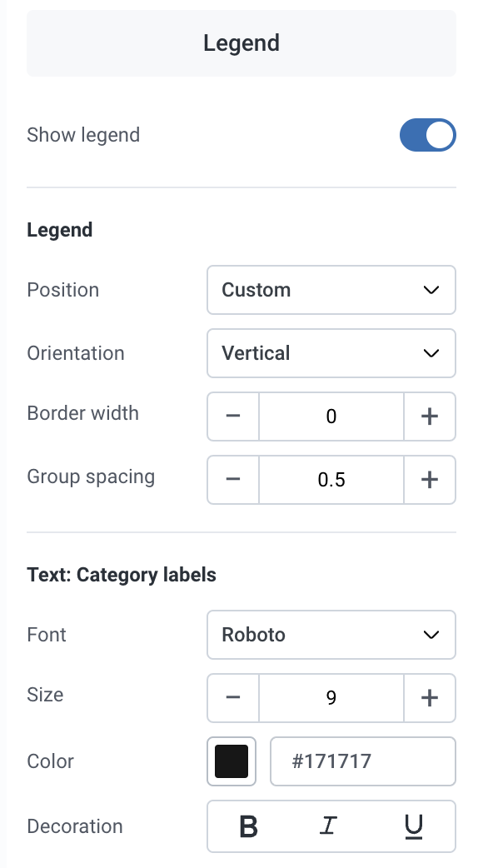This screenshot has width=483, height=868.
Task: Click the Position dropdown chevron arrow
Action: pyautogui.click(x=431, y=290)
